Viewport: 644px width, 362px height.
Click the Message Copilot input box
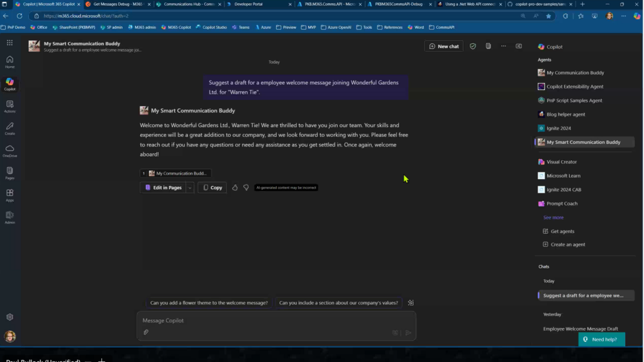coord(277,321)
